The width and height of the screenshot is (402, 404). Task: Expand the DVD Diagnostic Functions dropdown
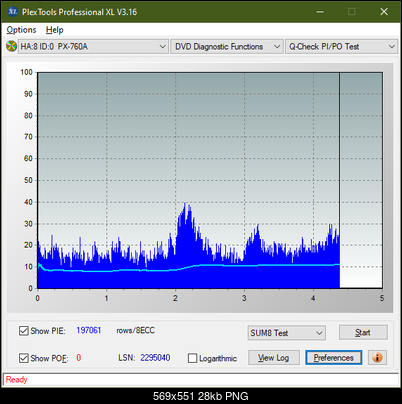click(227, 47)
